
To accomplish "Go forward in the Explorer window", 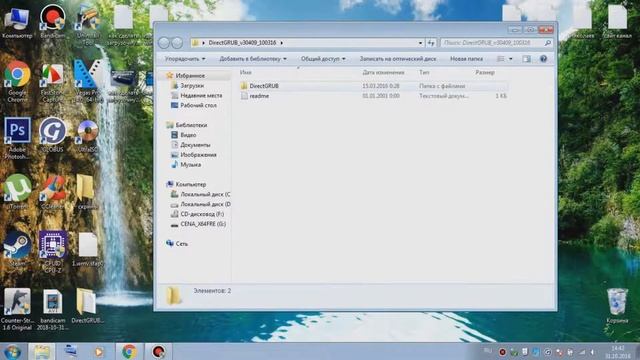I will pyautogui.click(x=177, y=42).
